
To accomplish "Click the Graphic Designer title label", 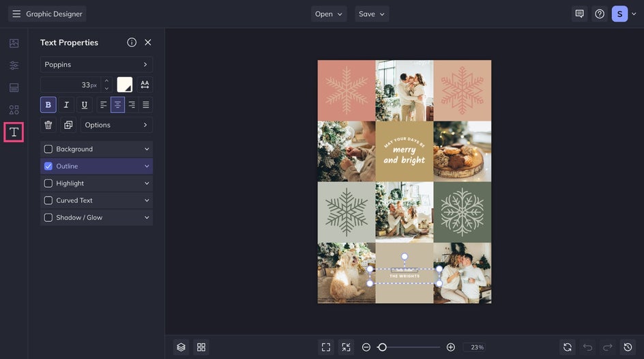I will pos(54,14).
